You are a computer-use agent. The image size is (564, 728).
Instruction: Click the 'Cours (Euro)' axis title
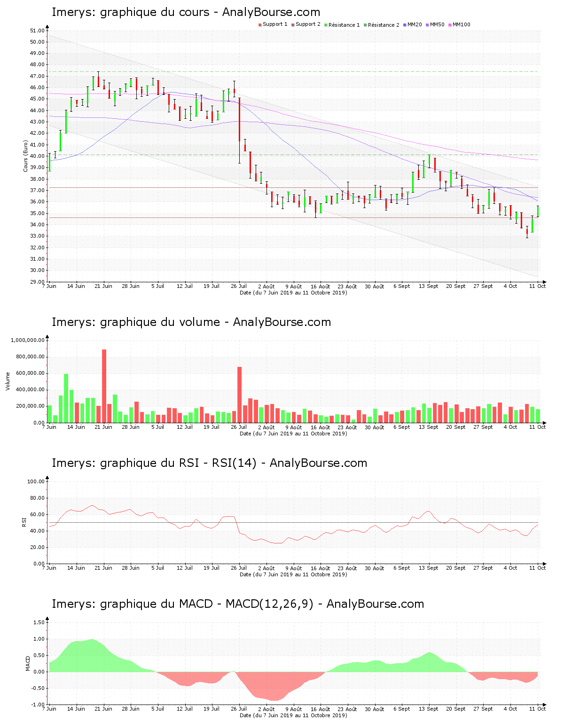point(26,156)
